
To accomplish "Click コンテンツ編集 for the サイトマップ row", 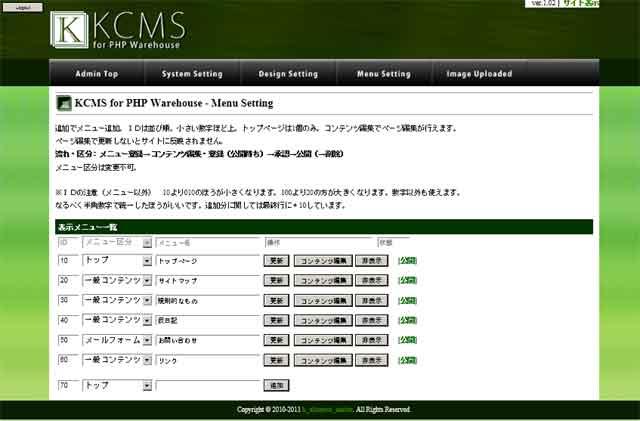I will coord(323,281).
